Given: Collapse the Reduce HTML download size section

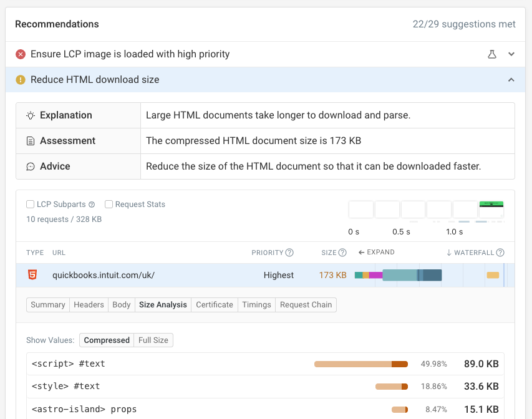Looking at the screenshot, I should 511,80.
